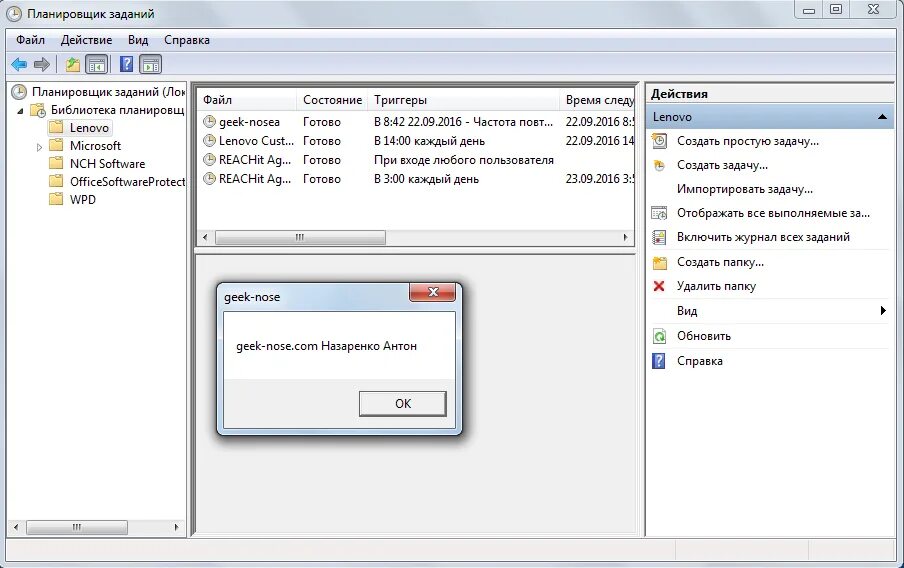This screenshot has width=904, height=568.
Task: Click the red X Удалить папку icon
Action: [x=659, y=286]
